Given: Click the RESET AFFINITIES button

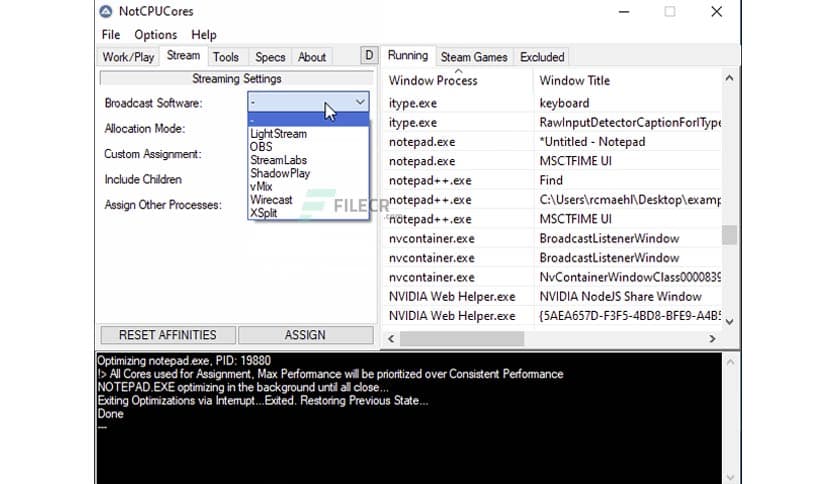Looking at the screenshot, I should point(168,335).
